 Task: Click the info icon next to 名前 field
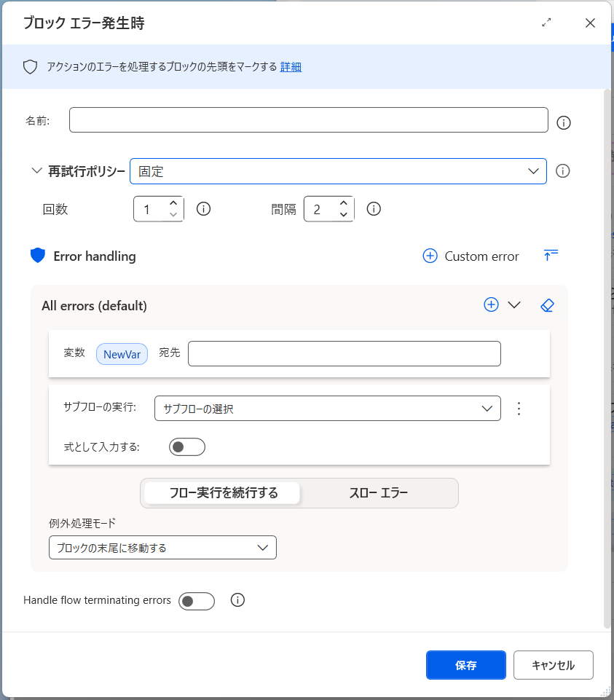pos(563,123)
